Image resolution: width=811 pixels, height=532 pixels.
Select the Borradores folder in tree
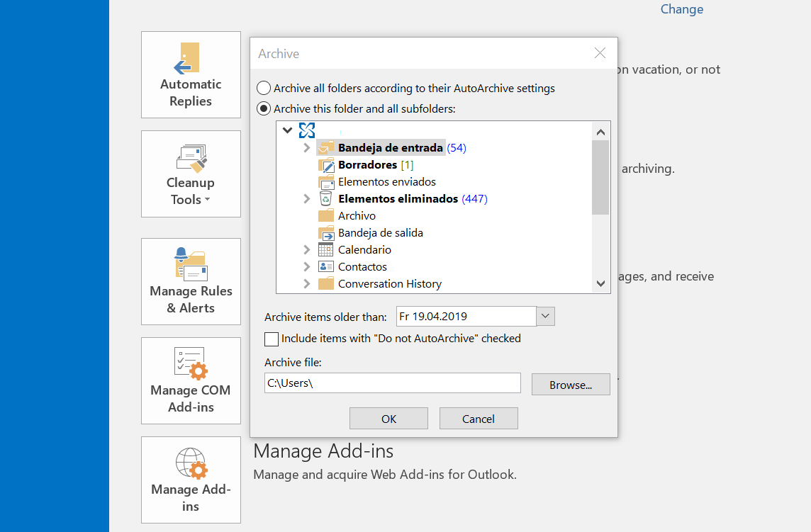pos(367,165)
